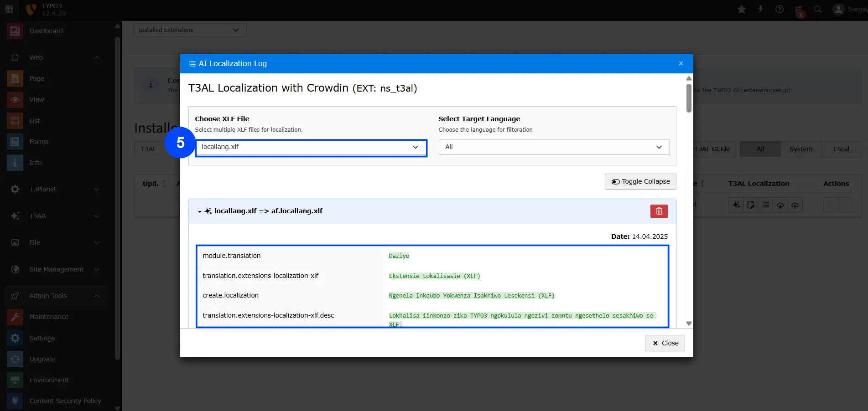Click the Close button in the dialog footer
Screen dimensions: 868x411
[665, 343]
